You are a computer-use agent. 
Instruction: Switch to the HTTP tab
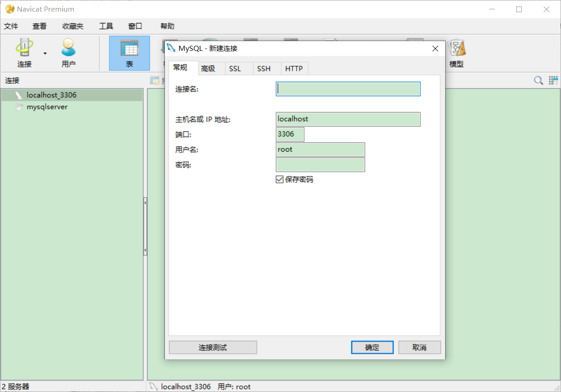point(294,69)
